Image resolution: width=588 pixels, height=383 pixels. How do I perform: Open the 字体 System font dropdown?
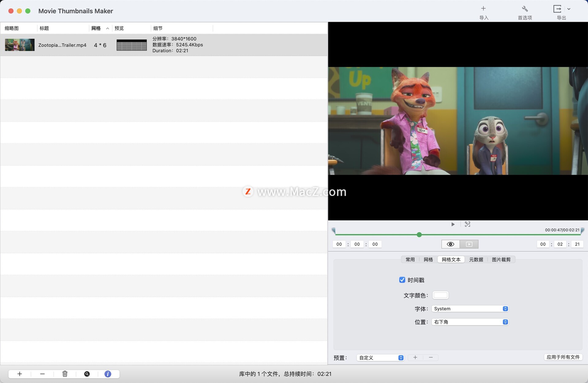click(470, 309)
